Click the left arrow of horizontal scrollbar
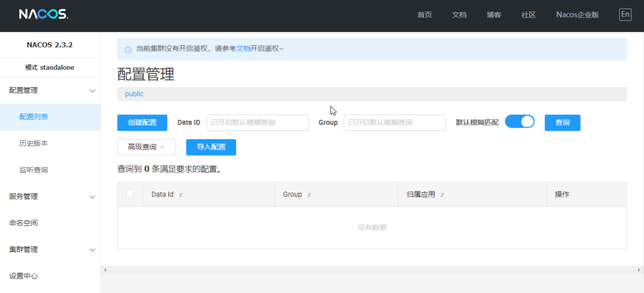The width and height of the screenshot is (644, 293). pos(105,270)
